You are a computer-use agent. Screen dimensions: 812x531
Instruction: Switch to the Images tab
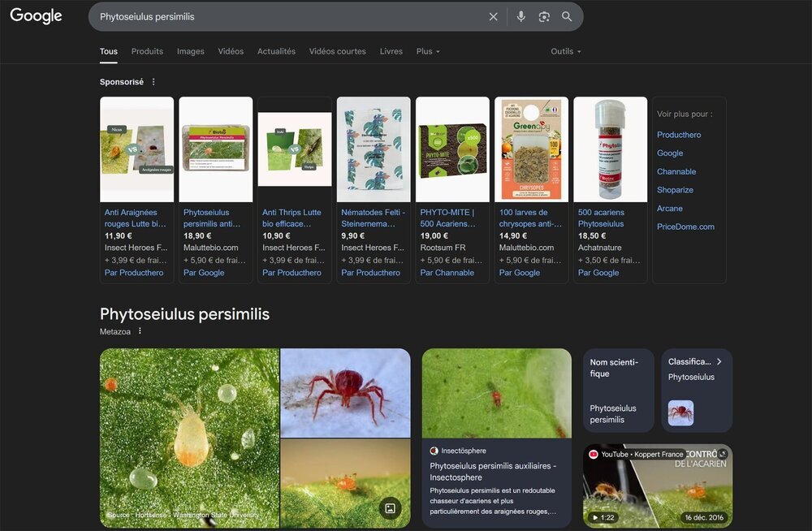tap(191, 51)
